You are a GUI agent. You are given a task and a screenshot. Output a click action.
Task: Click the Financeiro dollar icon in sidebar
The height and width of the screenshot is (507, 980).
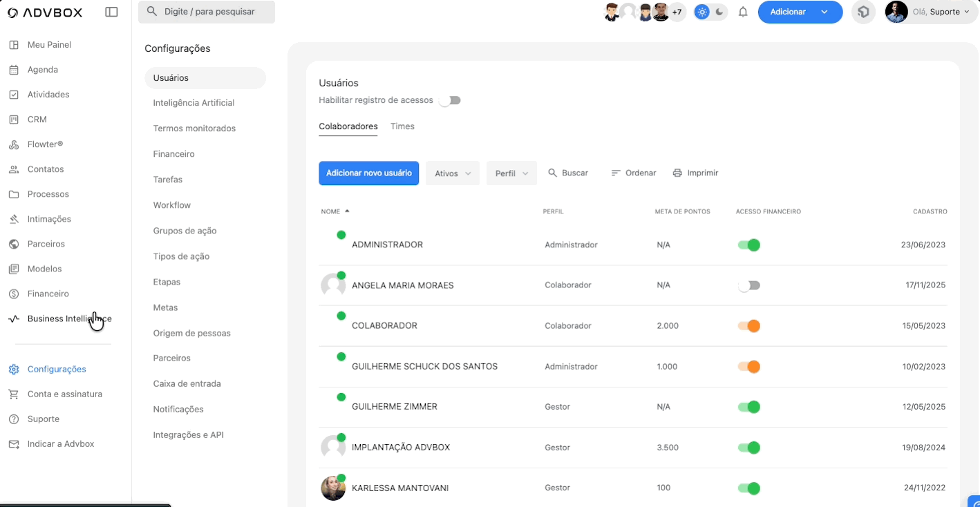point(14,294)
